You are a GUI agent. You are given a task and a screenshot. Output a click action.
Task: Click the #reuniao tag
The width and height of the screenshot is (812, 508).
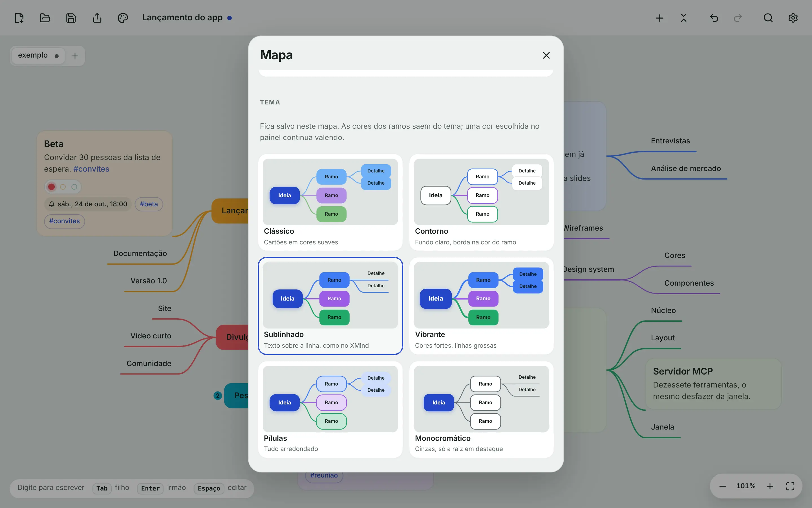[x=324, y=476]
